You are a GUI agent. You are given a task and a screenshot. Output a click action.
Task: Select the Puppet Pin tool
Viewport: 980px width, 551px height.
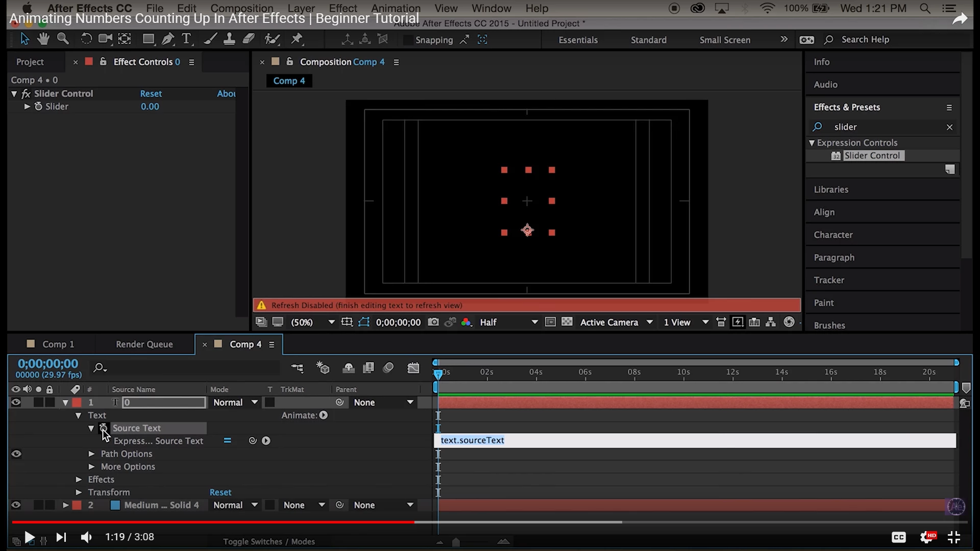click(x=297, y=39)
